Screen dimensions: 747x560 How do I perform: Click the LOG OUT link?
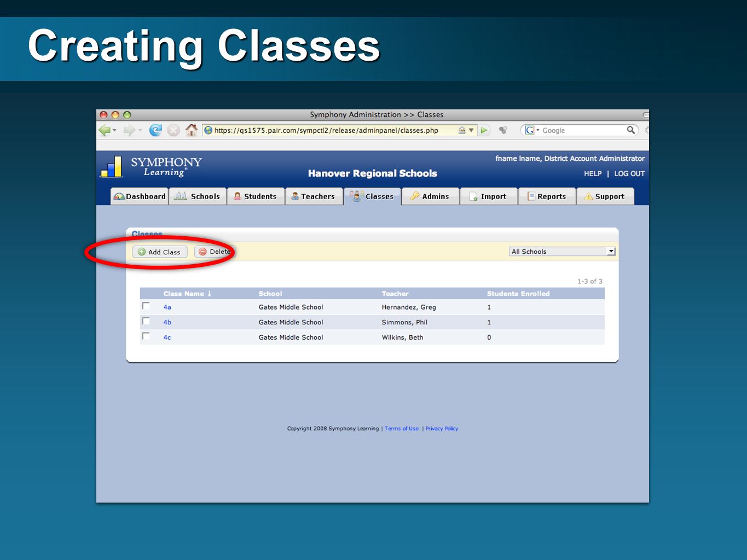[629, 173]
